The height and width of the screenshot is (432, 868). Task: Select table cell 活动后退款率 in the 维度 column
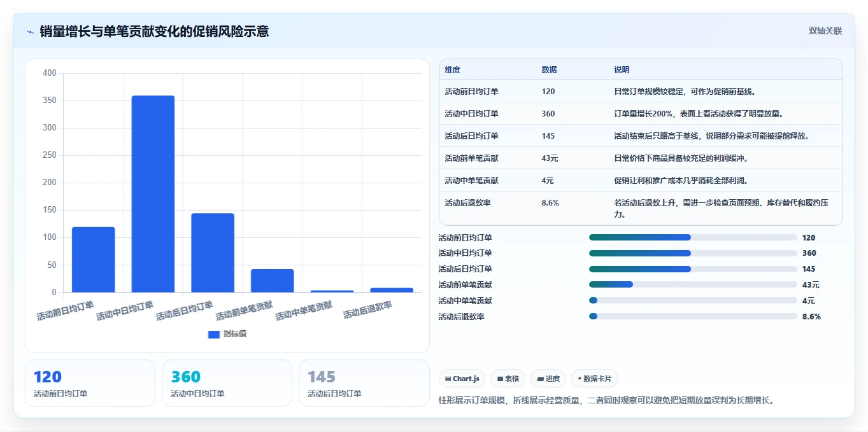coord(467,203)
